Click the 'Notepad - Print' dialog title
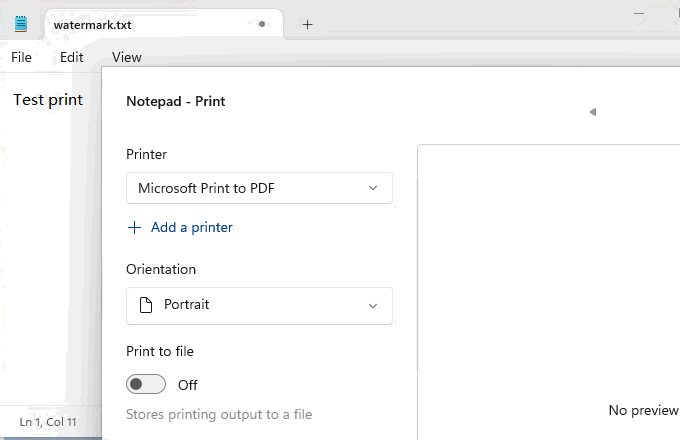 176,101
